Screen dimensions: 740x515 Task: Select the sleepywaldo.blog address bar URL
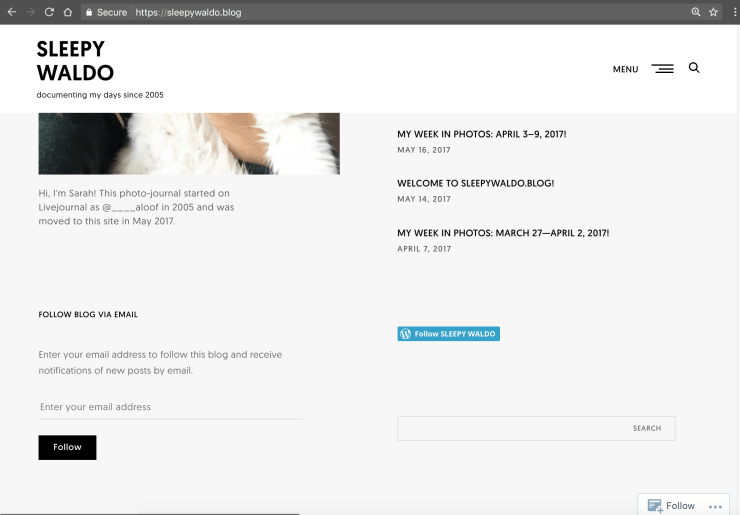(x=188, y=13)
